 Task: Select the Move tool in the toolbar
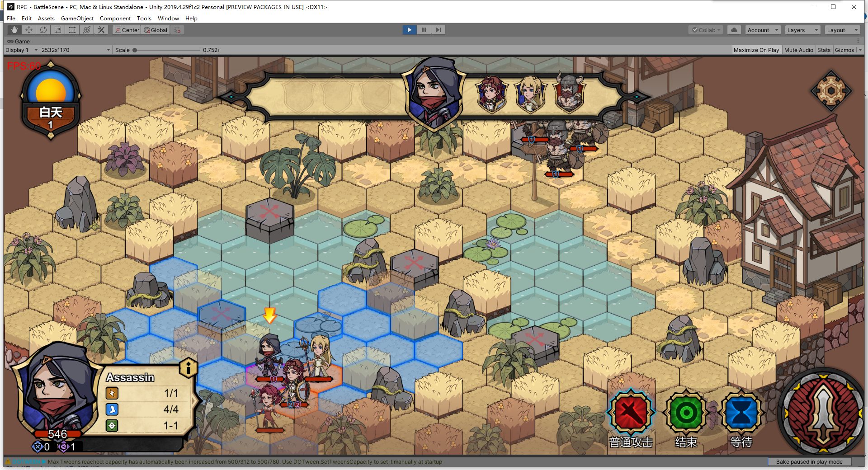click(29, 30)
